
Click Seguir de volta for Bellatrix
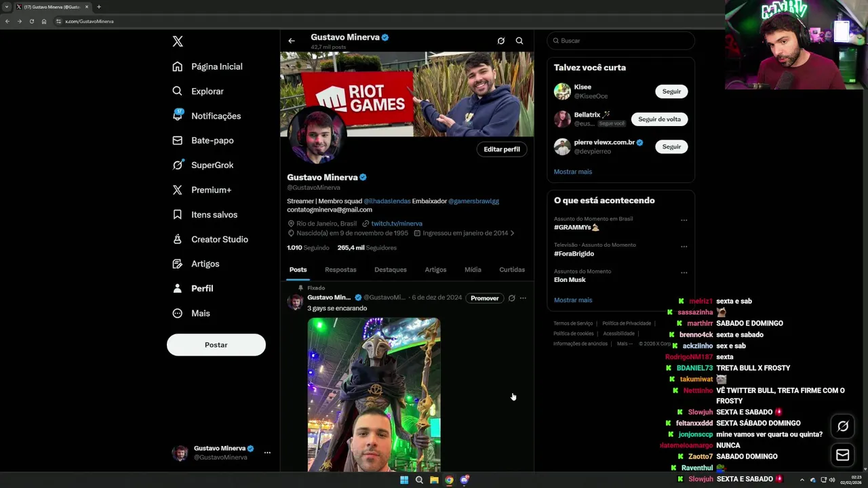pyautogui.click(x=659, y=119)
